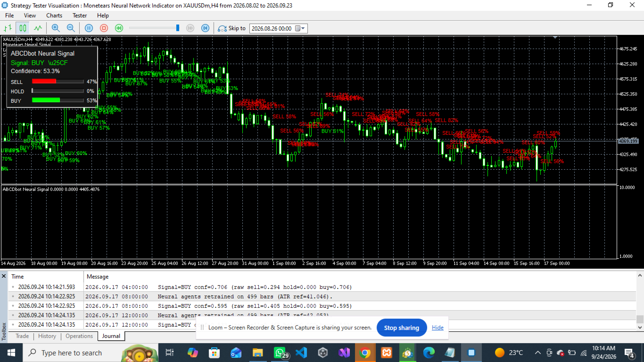This screenshot has width=644, height=362.
Task: Click the skip-to-end playback icon
Action: pos(205,28)
